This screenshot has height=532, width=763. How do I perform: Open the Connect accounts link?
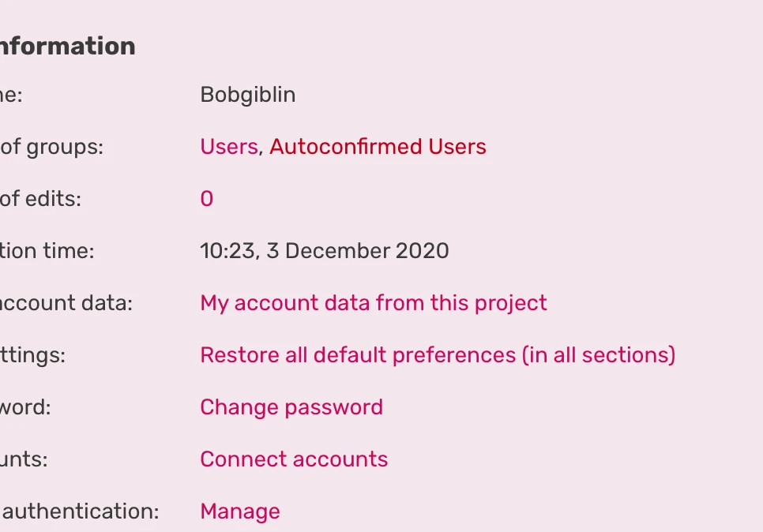(x=294, y=459)
